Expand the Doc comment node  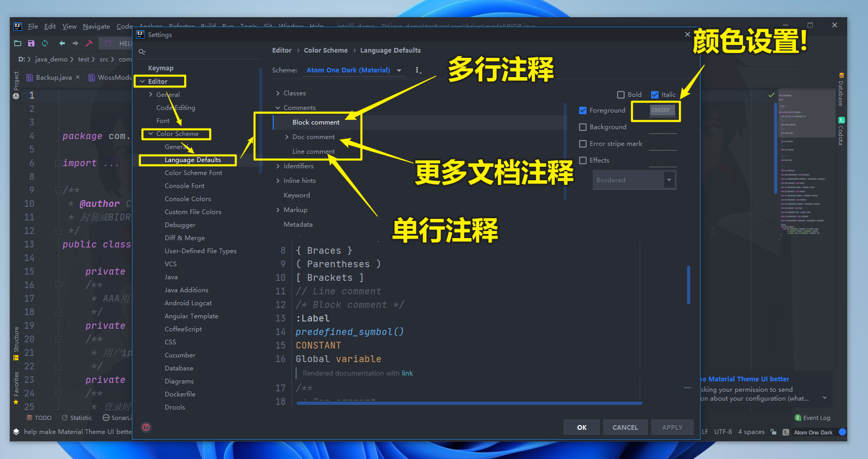pyautogui.click(x=287, y=137)
